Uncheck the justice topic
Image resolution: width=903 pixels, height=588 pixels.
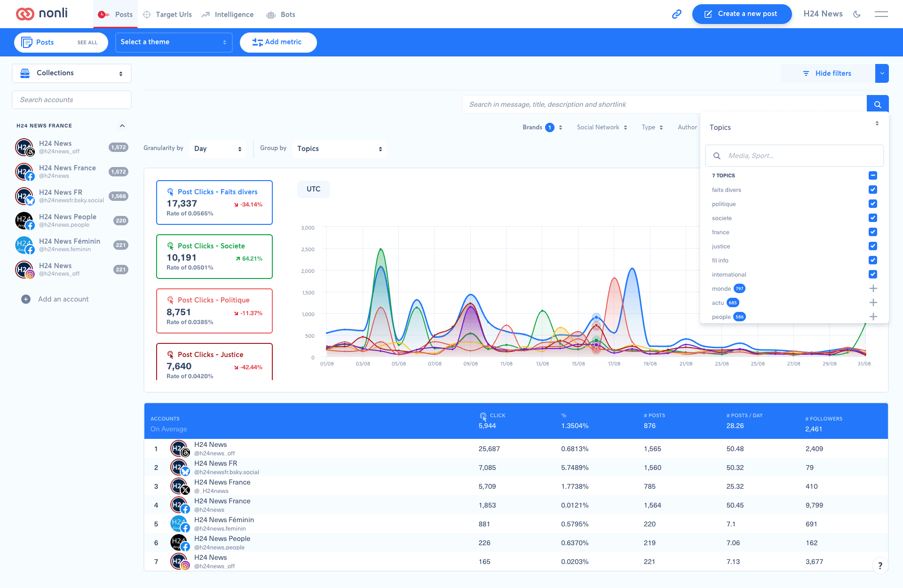873,246
